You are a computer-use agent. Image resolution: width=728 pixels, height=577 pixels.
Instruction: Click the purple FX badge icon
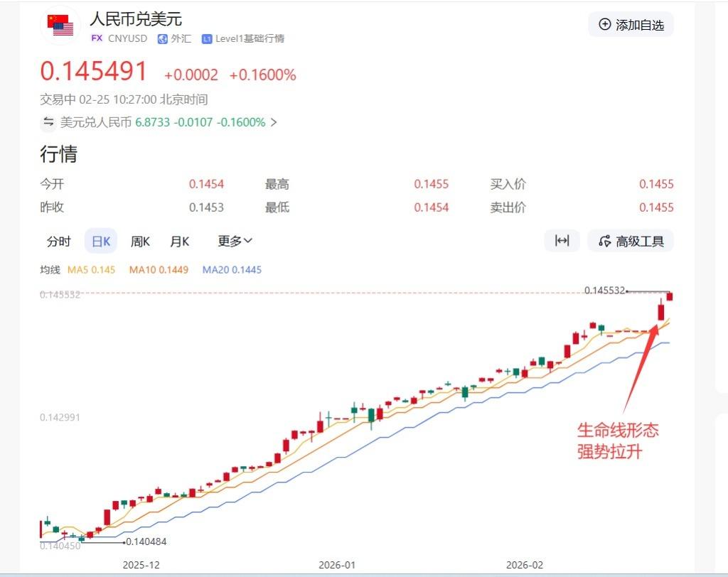click(97, 38)
